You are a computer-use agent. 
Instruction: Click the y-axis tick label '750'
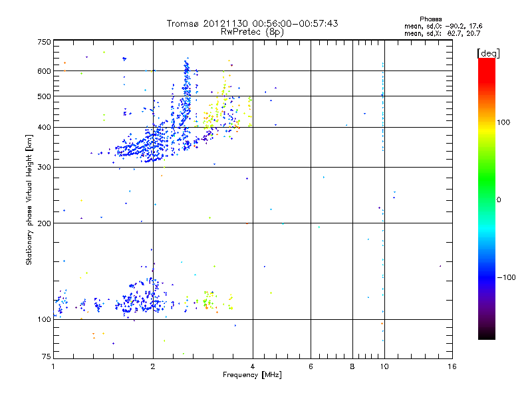tap(44, 42)
